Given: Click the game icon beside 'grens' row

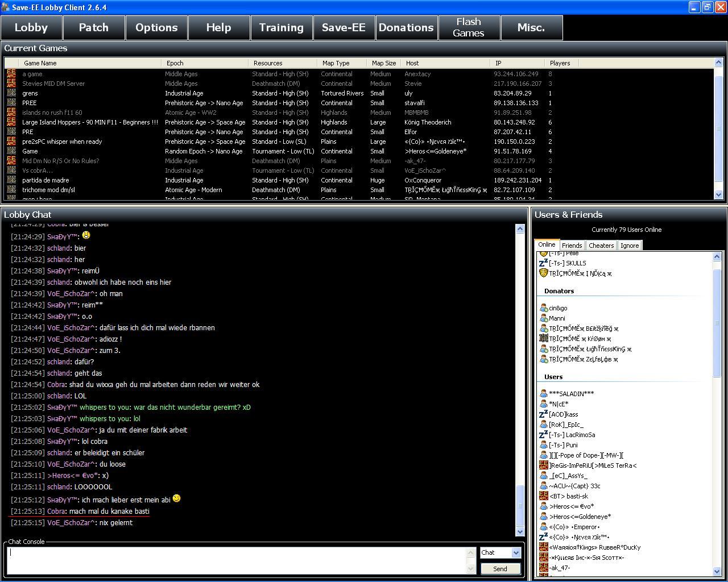Looking at the screenshot, I should [x=11, y=93].
